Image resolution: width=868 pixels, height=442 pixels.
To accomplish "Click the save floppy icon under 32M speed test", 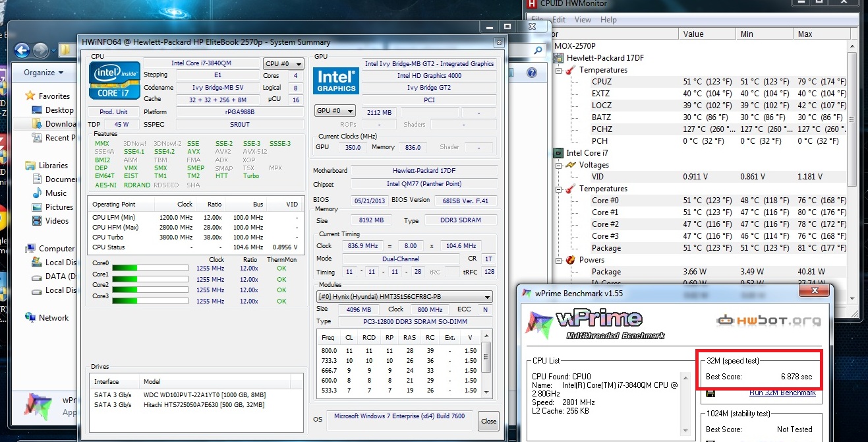I will (710, 393).
